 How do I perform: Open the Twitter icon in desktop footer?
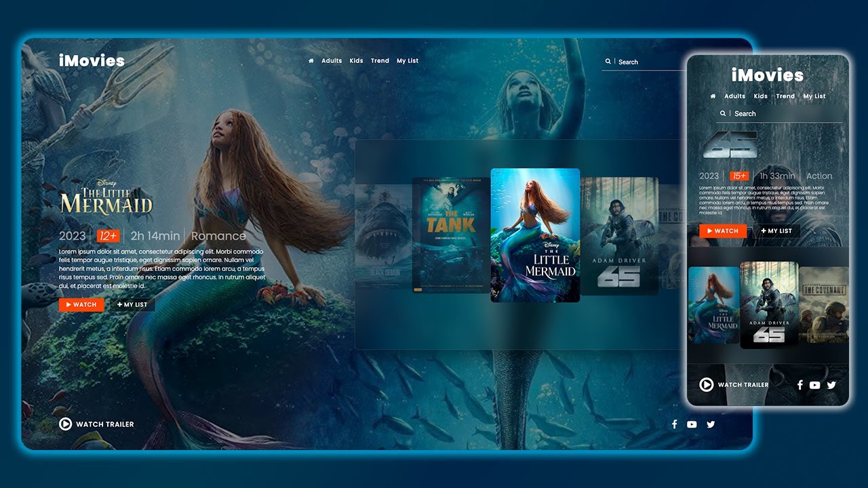click(711, 424)
